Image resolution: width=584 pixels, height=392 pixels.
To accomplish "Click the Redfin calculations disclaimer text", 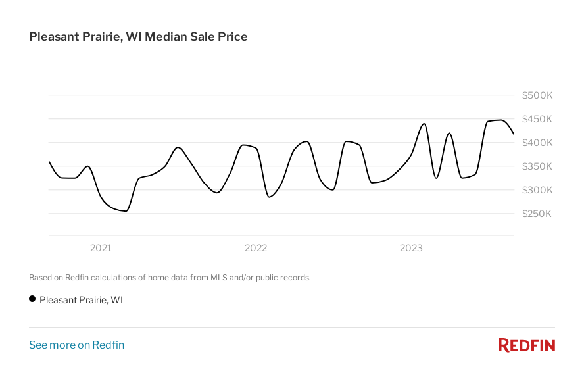I will click(x=170, y=278).
